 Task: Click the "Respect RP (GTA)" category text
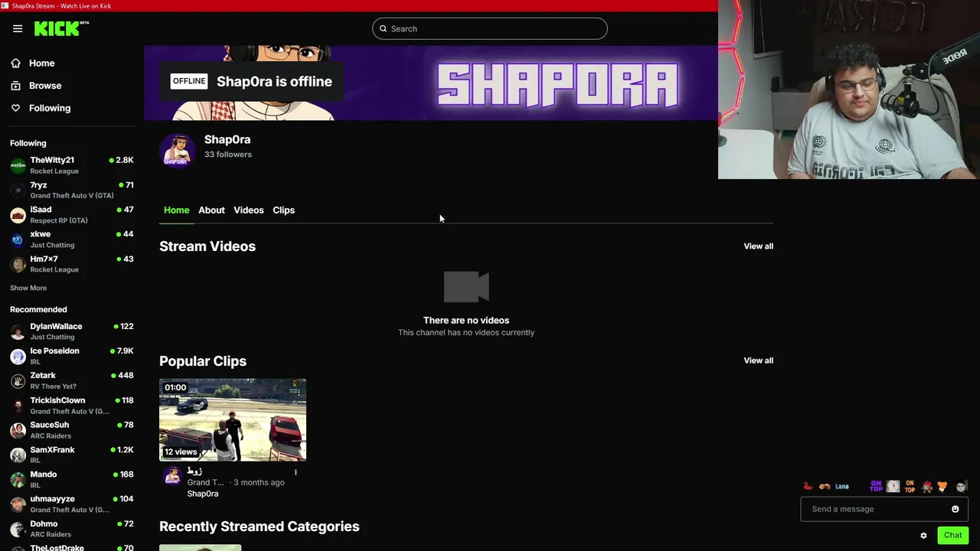tap(59, 220)
